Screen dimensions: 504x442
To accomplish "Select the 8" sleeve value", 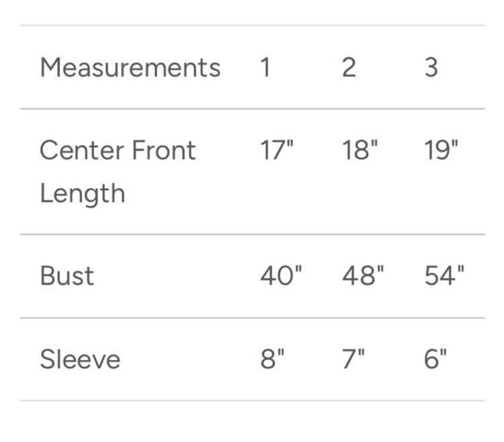I will pyautogui.click(x=272, y=359).
